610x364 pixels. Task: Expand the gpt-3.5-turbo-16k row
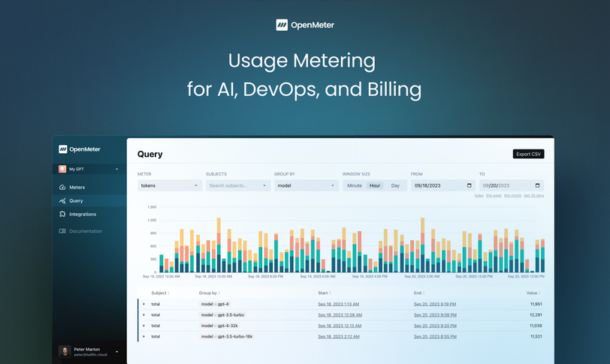pyautogui.click(x=144, y=336)
